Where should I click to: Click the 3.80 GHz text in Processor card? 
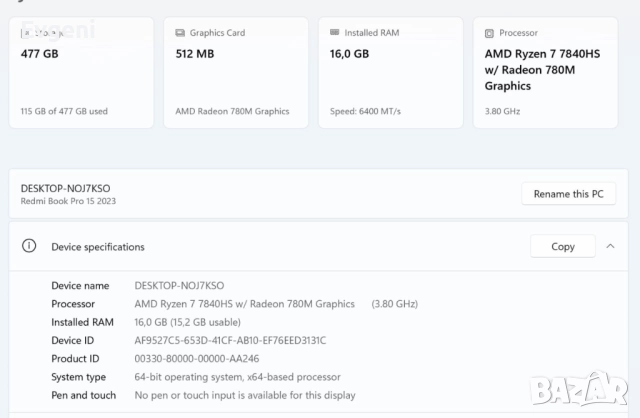[x=502, y=111]
